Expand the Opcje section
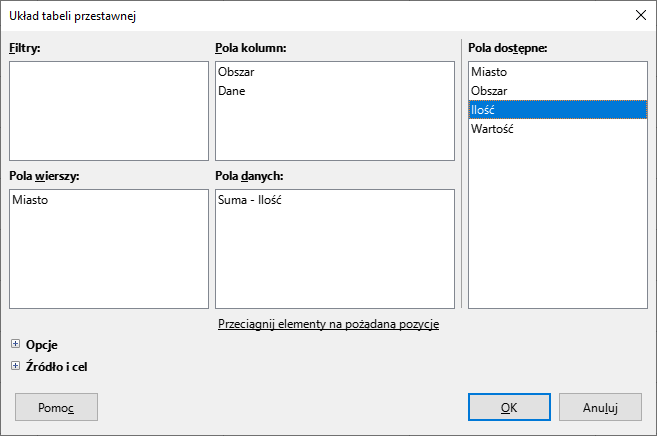Screen dimensions: 657x436 pyautogui.click(x=15, y=345)
